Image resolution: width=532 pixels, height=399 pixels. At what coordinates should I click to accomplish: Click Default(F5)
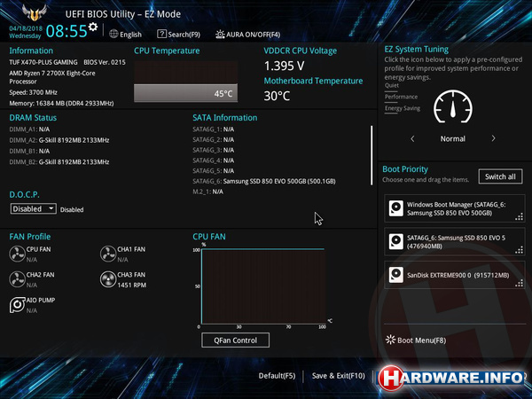pyautogui.click(x=277, y=376)
